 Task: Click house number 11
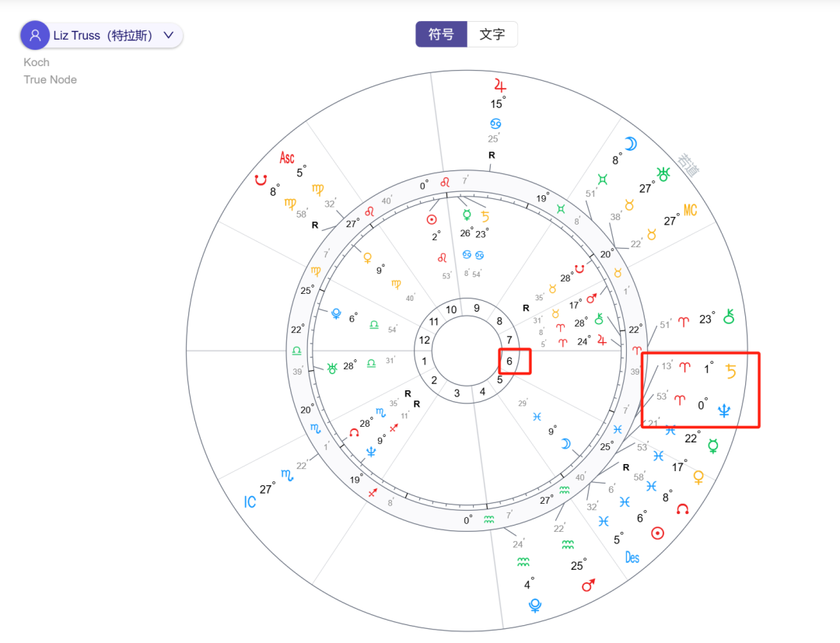point(433,321)
